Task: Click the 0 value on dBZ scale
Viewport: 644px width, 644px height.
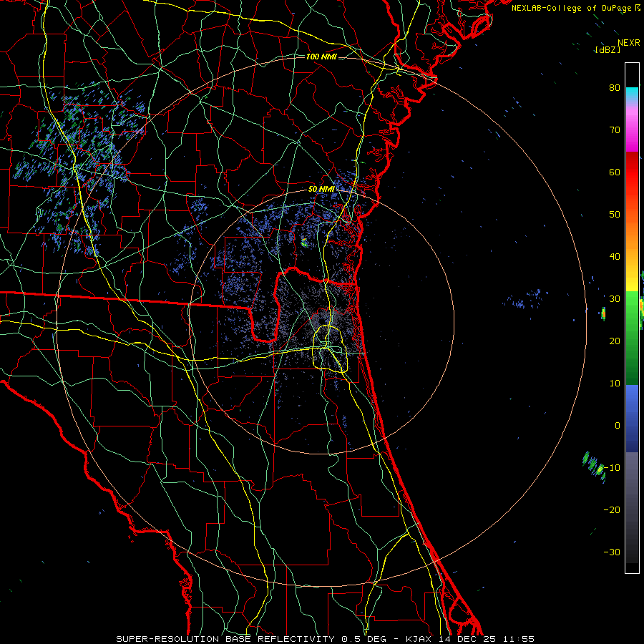Action: coord(618,426)
